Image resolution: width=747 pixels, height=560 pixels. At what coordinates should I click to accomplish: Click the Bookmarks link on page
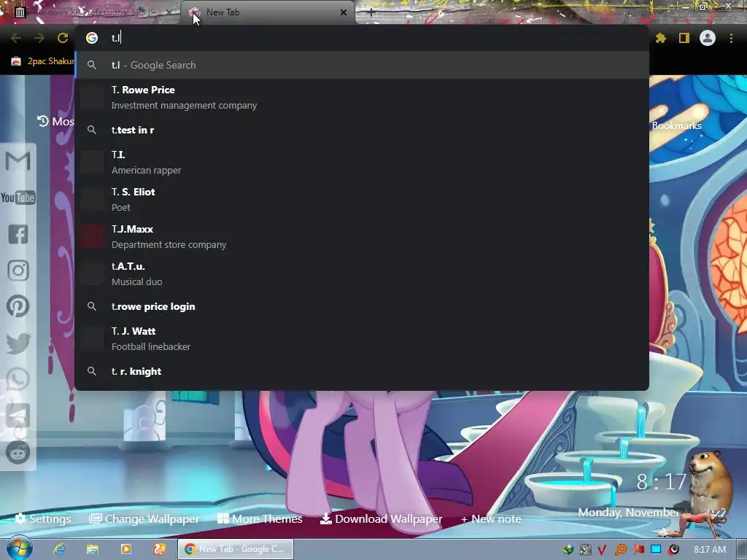click(676, 125)
